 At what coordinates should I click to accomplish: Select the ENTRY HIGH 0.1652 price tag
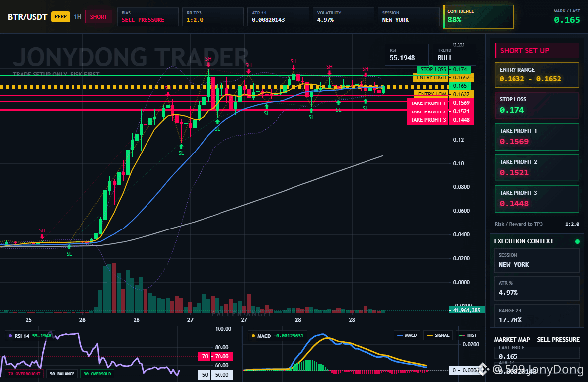click(443, 77)
